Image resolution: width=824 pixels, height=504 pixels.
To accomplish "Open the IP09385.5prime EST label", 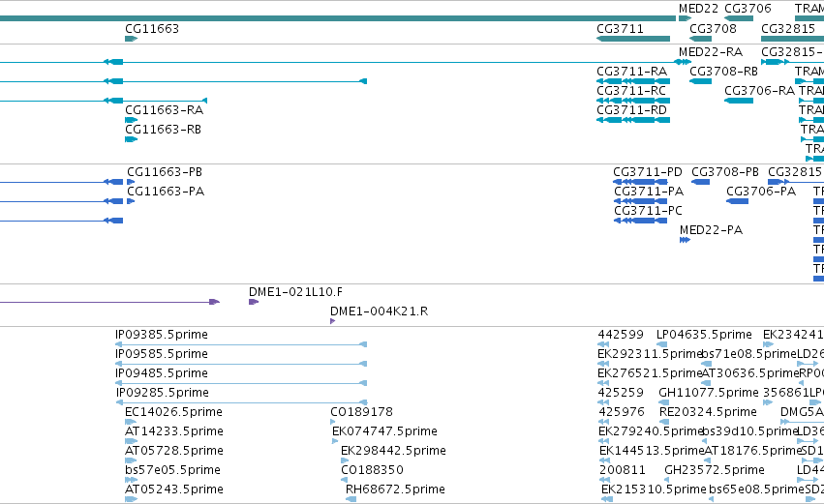I will click(x=162, y=335).
